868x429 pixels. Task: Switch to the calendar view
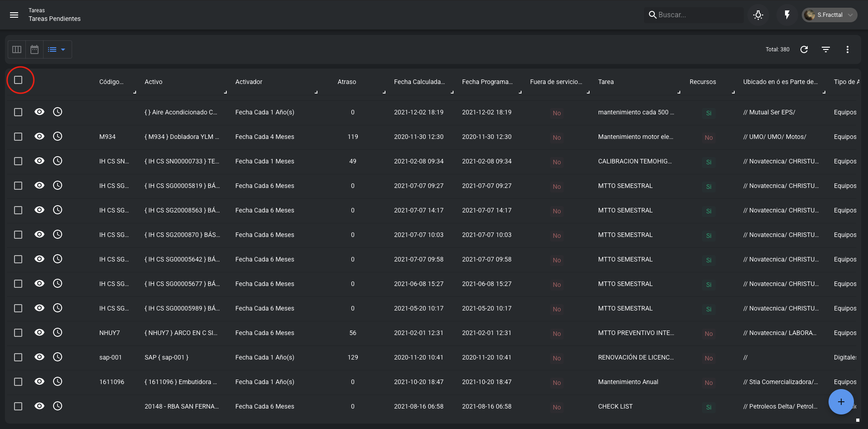[x=34, y=49]
